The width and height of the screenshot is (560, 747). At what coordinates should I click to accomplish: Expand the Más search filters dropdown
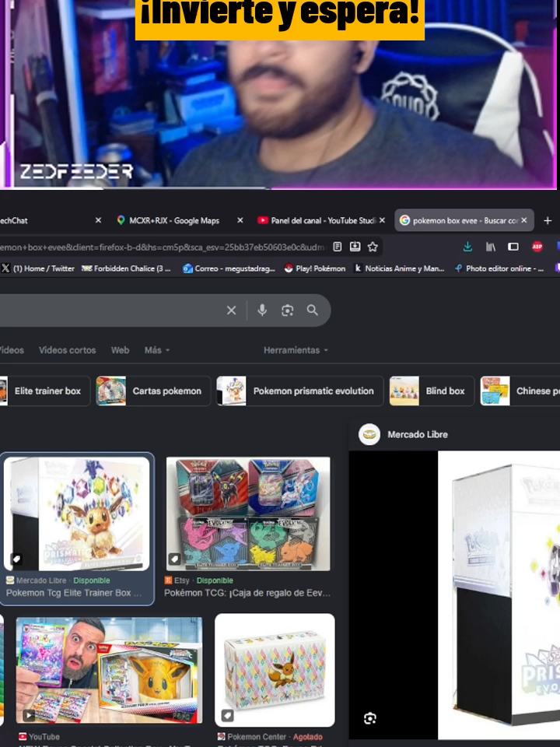[x=156, y=350]
